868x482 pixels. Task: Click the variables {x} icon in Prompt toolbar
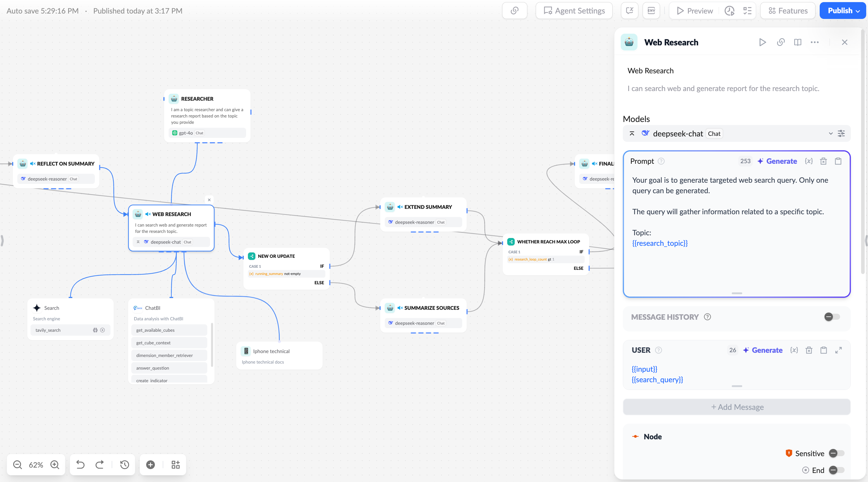pyautogui.click(x=809, y=161)
